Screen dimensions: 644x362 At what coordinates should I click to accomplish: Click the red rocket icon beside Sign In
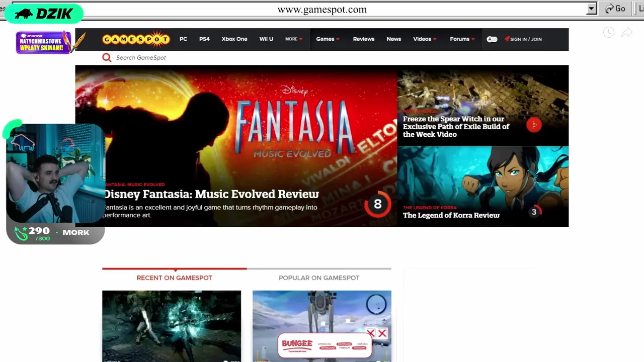pyautogui.click(x=507, y=39)
